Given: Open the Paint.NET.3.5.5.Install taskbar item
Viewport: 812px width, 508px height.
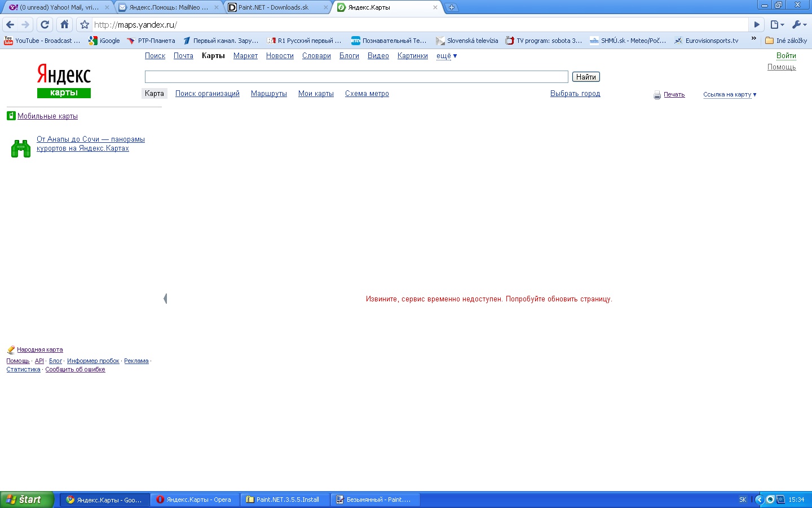Looking at the screenshot, I should tap(285, 500).
